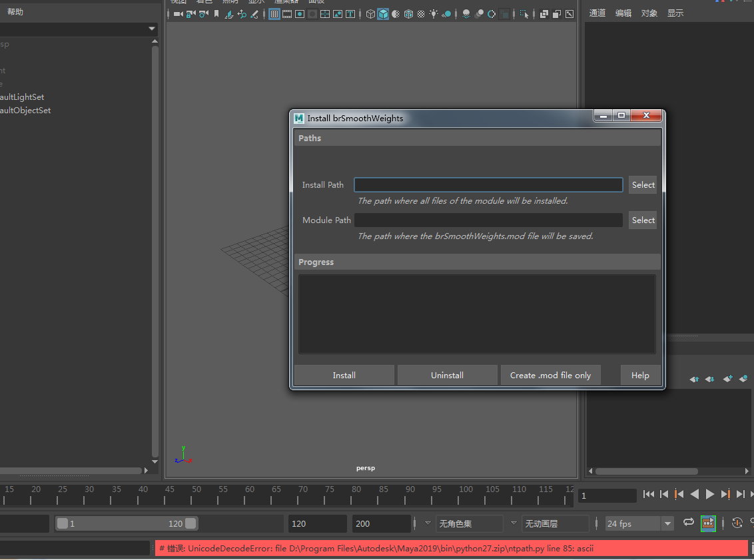754x560 pixels.
Task: Click the Move Layer Down icon
Action: pos(710,379)
